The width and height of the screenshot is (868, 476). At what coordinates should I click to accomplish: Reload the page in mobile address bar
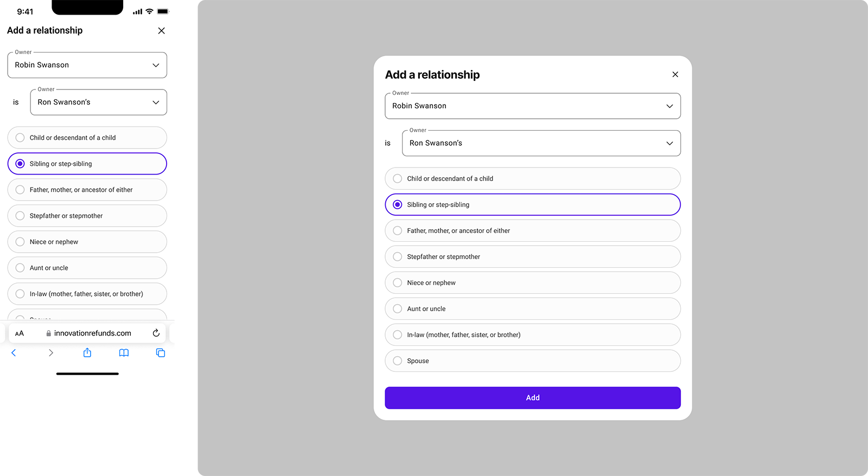(156, 333)
